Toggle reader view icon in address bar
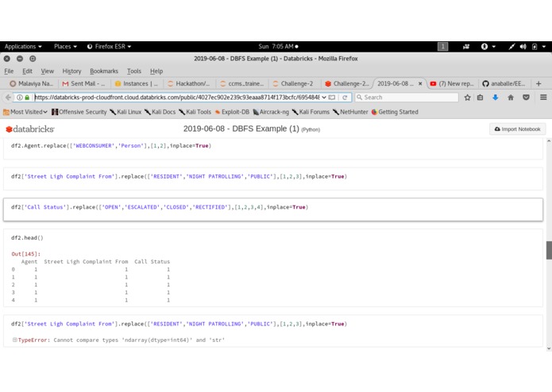This screenshot has width=552, height=392. (332, 98)
